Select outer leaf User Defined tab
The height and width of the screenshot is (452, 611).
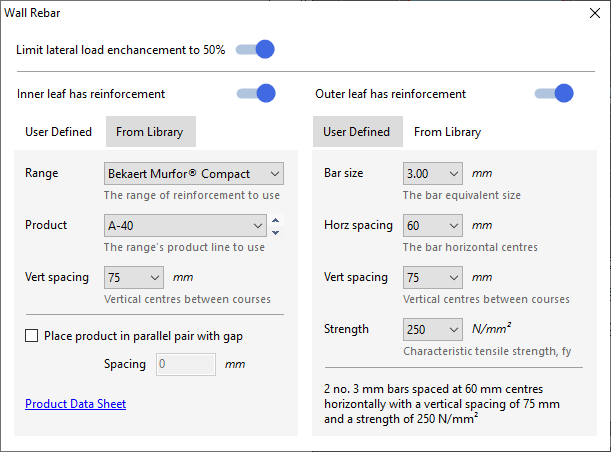(x=358, y=132)
